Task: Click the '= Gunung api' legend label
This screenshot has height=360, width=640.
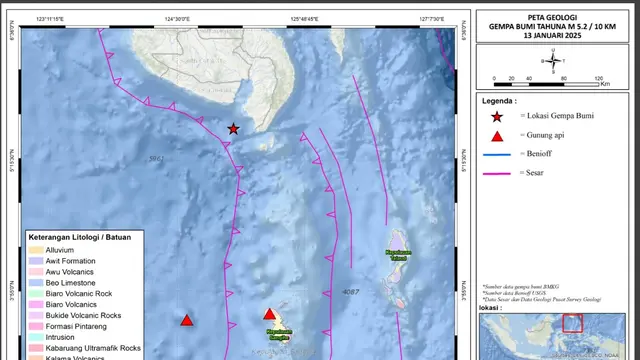Action: [542, 135]
